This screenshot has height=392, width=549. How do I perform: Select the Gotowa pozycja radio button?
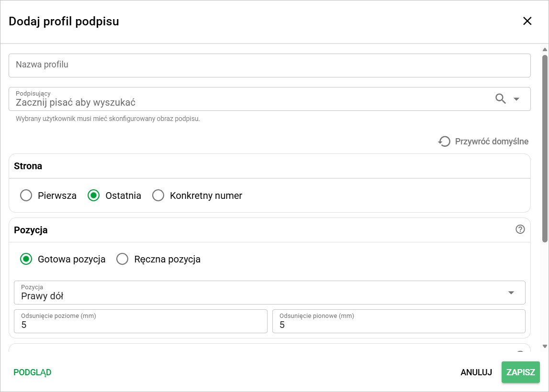[26, 259]
